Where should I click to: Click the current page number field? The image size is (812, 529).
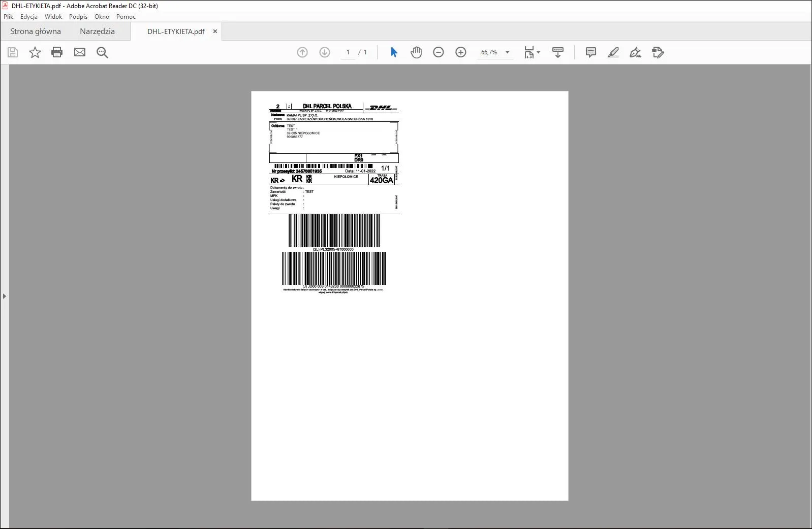[x=348, y=52]
